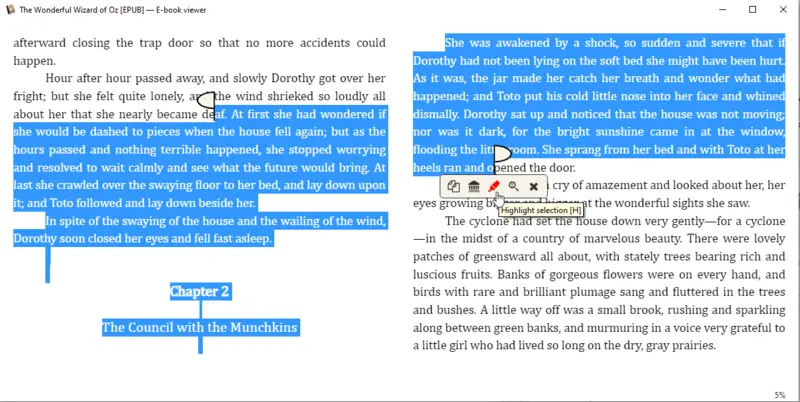
Task: Grab the selection end handle near 'opened'
Action: tap(502, 154)
